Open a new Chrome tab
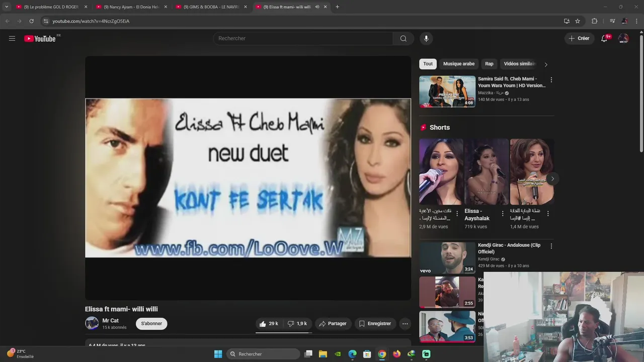The image size is (644, 362). tap(337, 7)
